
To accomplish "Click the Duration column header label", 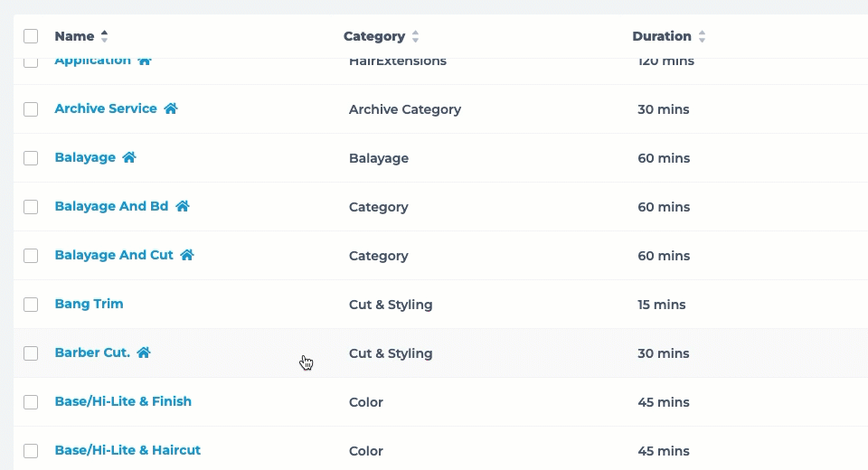I will [662, 36].
